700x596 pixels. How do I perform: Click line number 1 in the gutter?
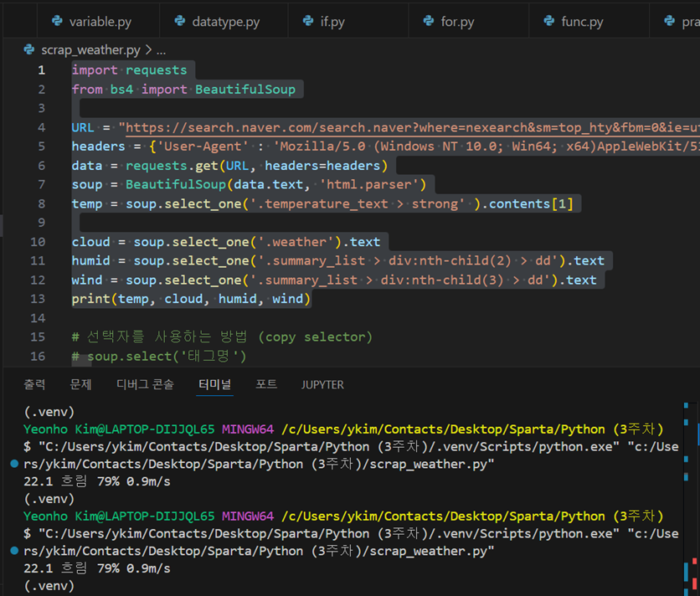pyautogui.click(x=42, y=70)
